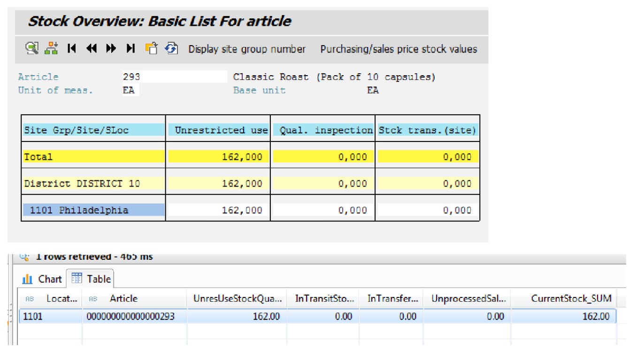Image resolution: width=644 pixels, height=351 pixels.
Task: Click the export/copy document icon
Action: coord(151,48)
